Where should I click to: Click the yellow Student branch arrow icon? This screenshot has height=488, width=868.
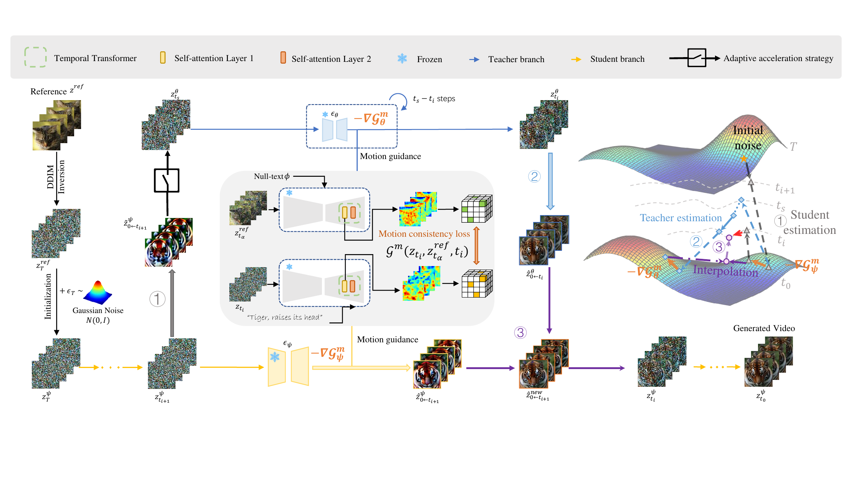coord(576,59)
